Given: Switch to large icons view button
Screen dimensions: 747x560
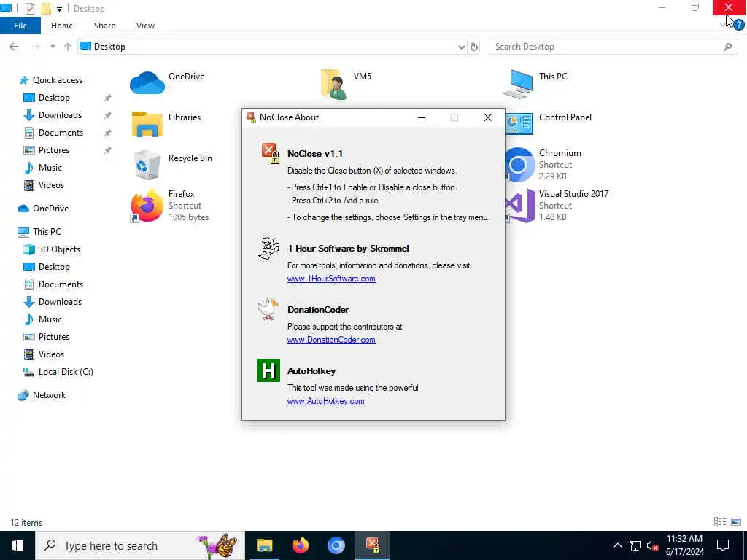Looking at the screenshot, I should pyautogui.click(x=736, y=522).
